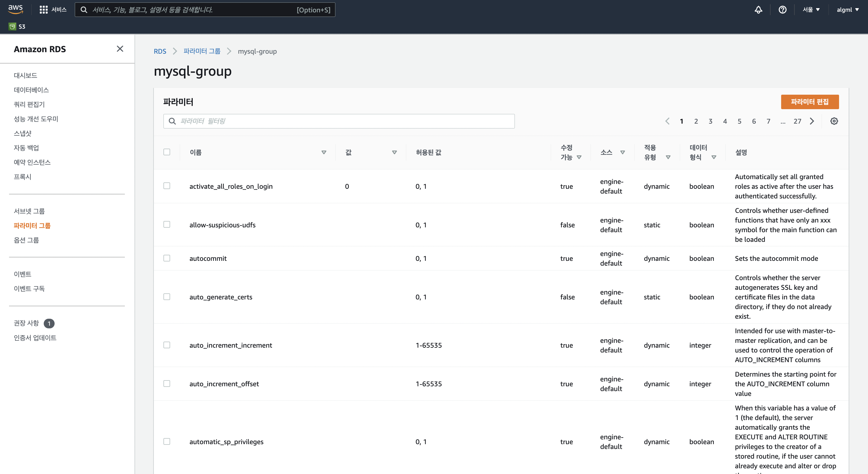Sort by 적용 유형 column arrow
The image size is (868, 474).
click(668, 157)
